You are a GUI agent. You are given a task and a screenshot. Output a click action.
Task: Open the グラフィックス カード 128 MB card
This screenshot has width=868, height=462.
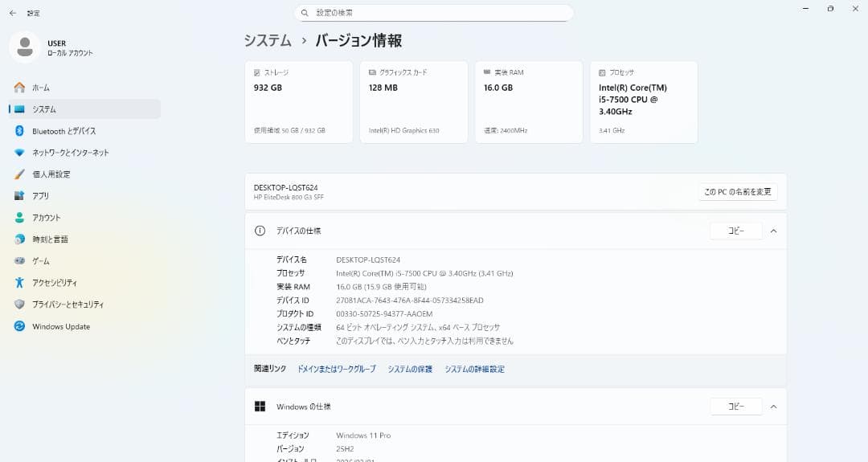[414, 102]
